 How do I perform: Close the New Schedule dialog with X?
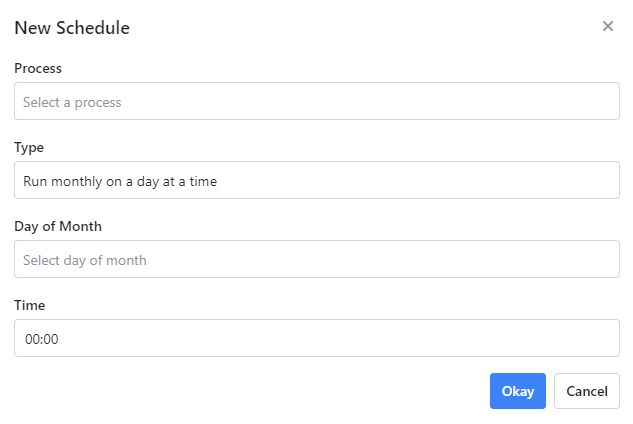point(607,26)
